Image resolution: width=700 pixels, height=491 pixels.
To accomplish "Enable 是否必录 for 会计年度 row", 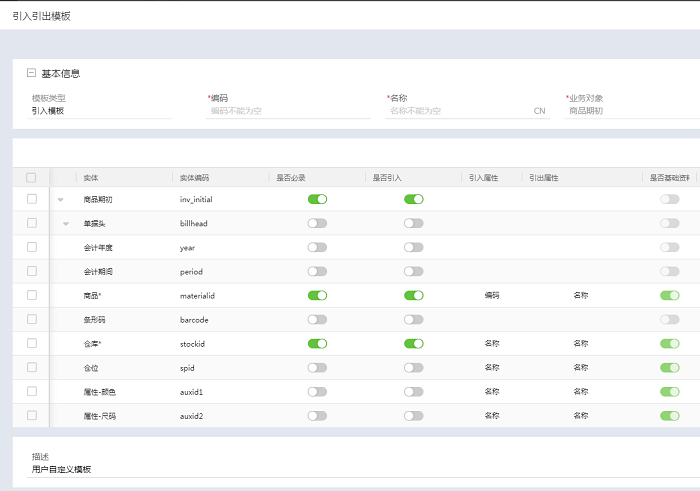I will pyautogui.click(x=317, y=247).
